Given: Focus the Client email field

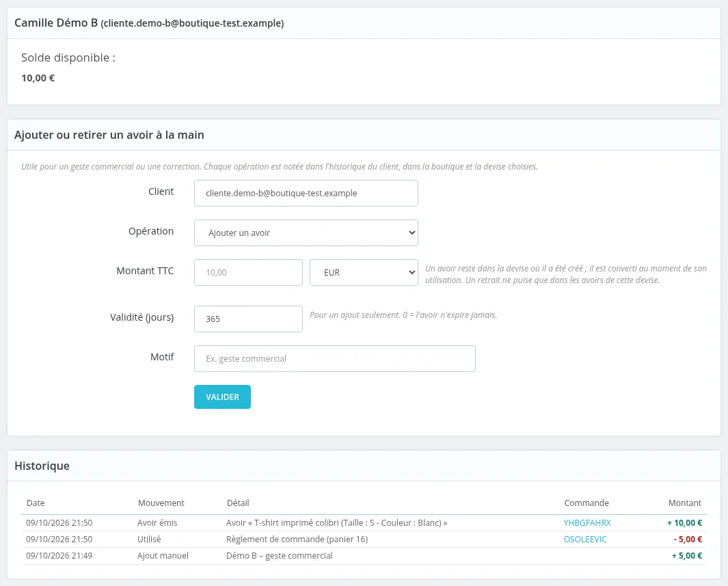Looking at the screenshot, I should (306, 193).
